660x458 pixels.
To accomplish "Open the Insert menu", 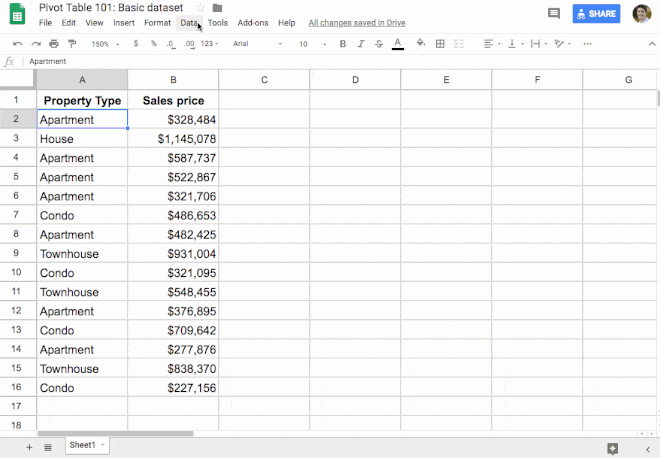I will point(124,22).
